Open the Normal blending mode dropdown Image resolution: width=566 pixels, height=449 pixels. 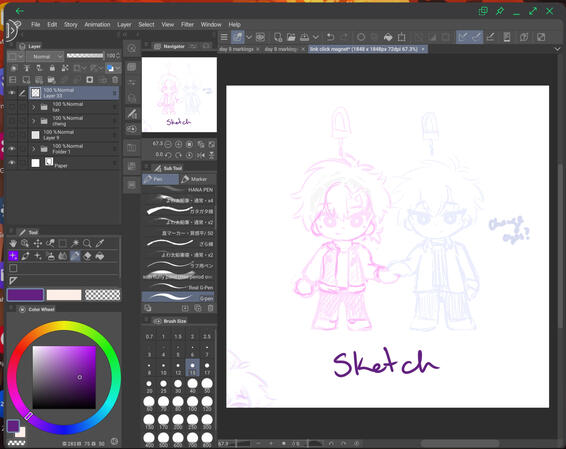45,56
